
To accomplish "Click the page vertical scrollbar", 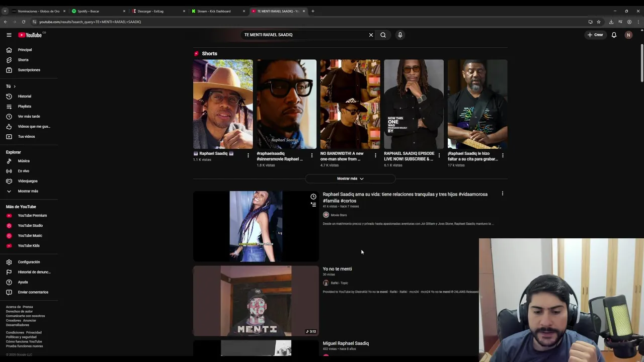I will click(x=641, y=63).
